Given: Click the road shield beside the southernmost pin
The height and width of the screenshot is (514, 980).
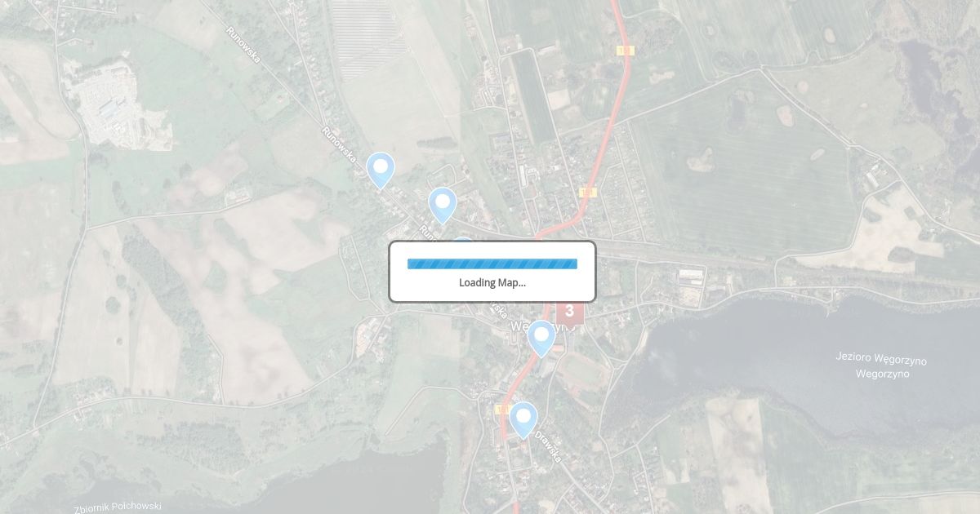Looking at the screenshot, I should point(500,410).
